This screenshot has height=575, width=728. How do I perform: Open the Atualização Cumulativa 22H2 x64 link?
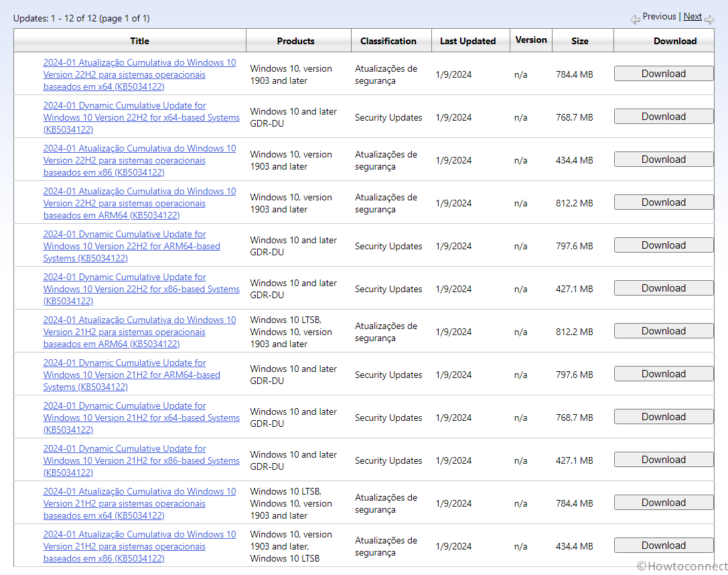click(x=139, y=74)
